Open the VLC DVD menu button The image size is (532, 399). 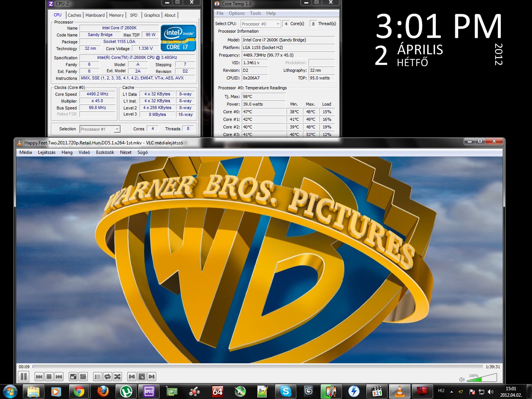[142, 377]
